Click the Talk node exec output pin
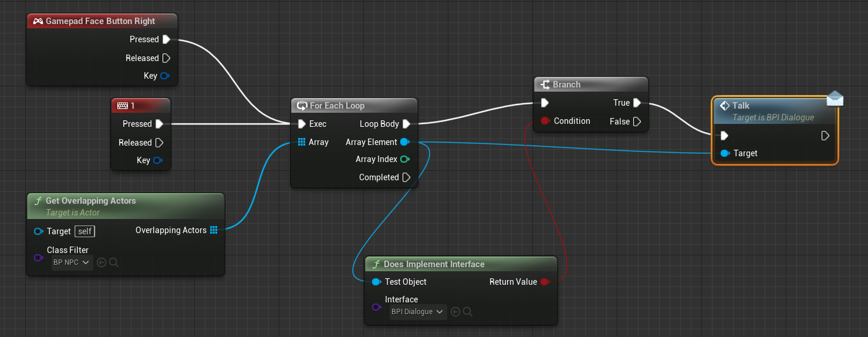 (825, 136)
